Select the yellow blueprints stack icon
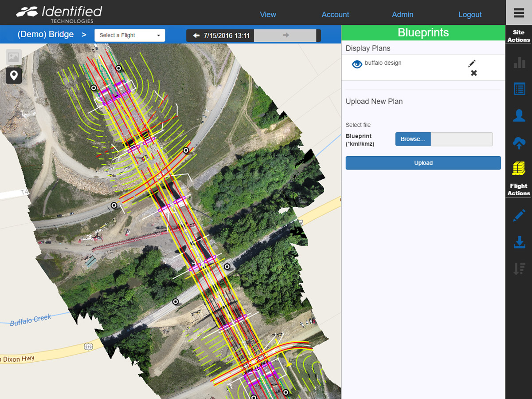 519,169
